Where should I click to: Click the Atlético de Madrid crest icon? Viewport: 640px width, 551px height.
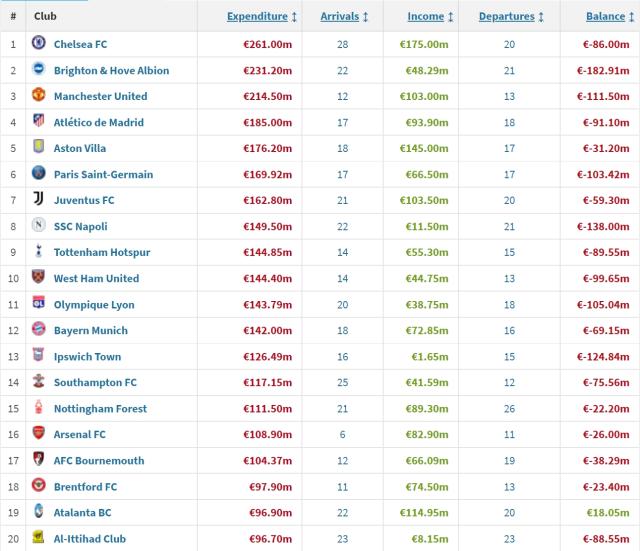coord(39,122)
